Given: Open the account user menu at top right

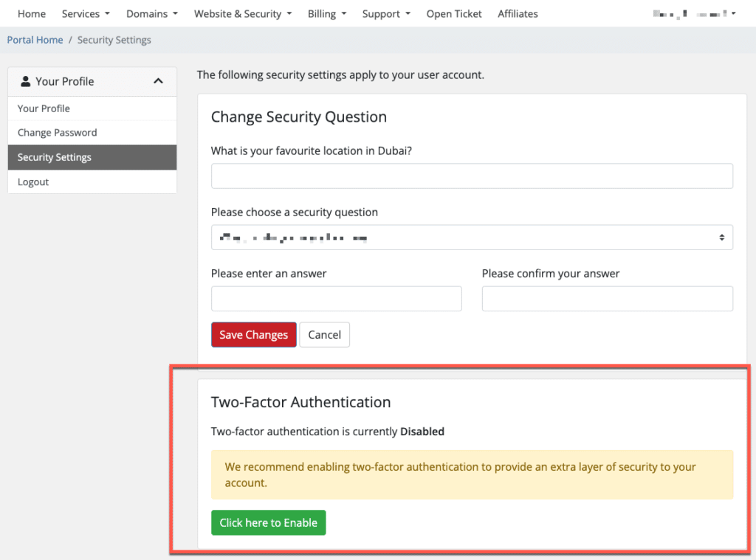Looking at the screenshot, I should coord(694,13).
